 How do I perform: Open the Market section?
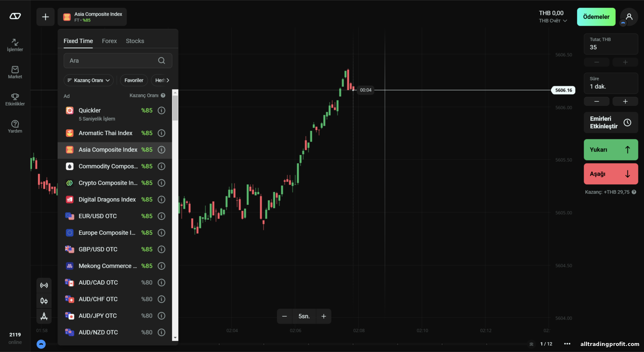point(15,72)
